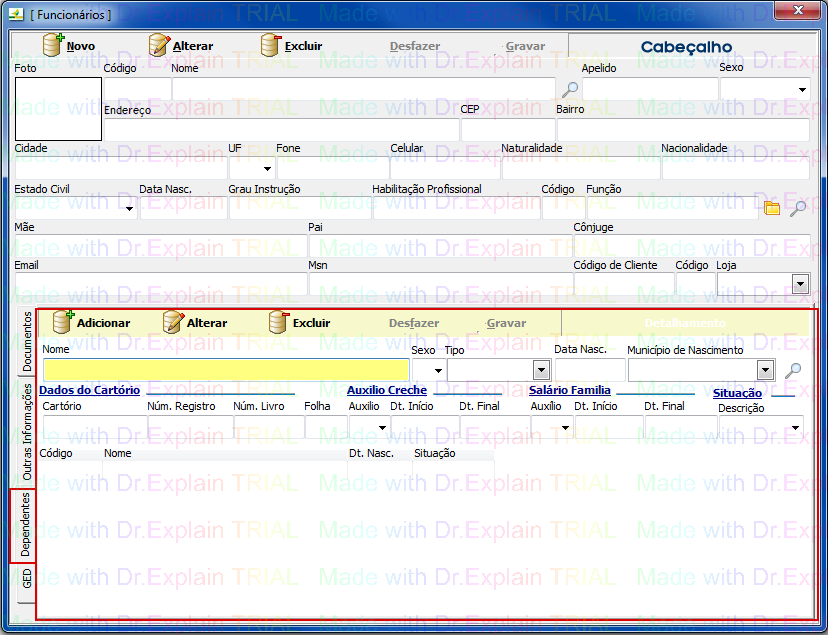This screenshot has width=828, height=635.
Task: Open the dependent Tipo dropdown
Action: (x=541, y=371)
